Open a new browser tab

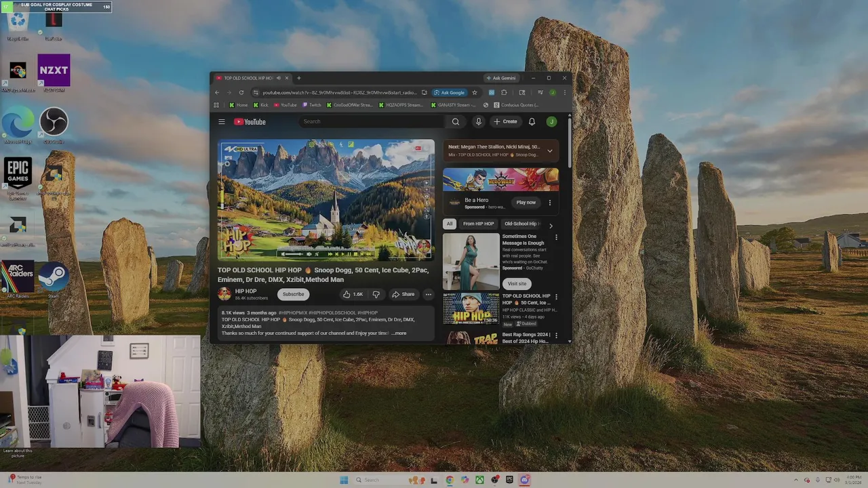pyautogui.click(x=298, y=78)
